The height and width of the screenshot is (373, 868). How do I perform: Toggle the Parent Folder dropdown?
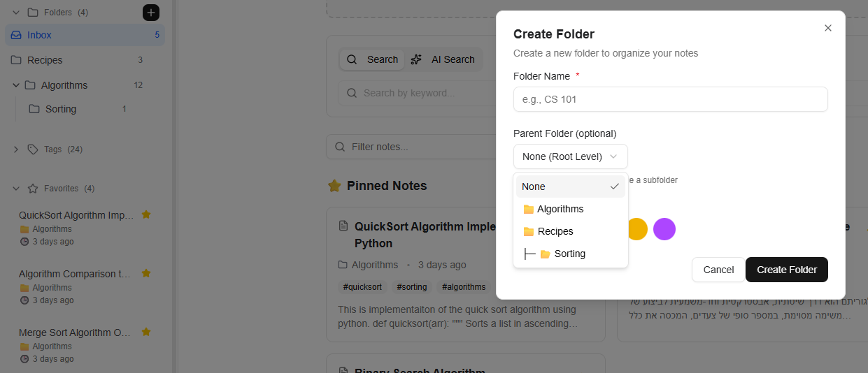click(570, 156)
